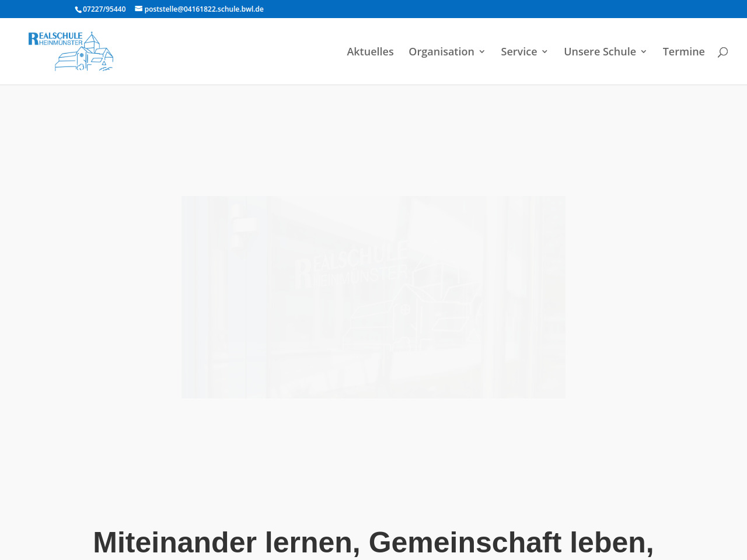Select the Service menu label
The height and width of the screenshot is (560, 747).
click(x=519, y=52)
